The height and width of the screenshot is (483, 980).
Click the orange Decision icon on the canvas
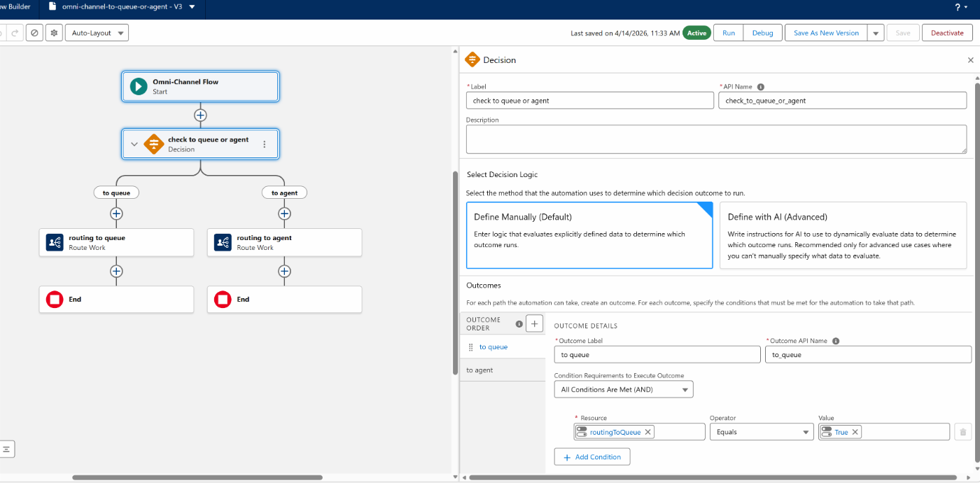[153, 143]
